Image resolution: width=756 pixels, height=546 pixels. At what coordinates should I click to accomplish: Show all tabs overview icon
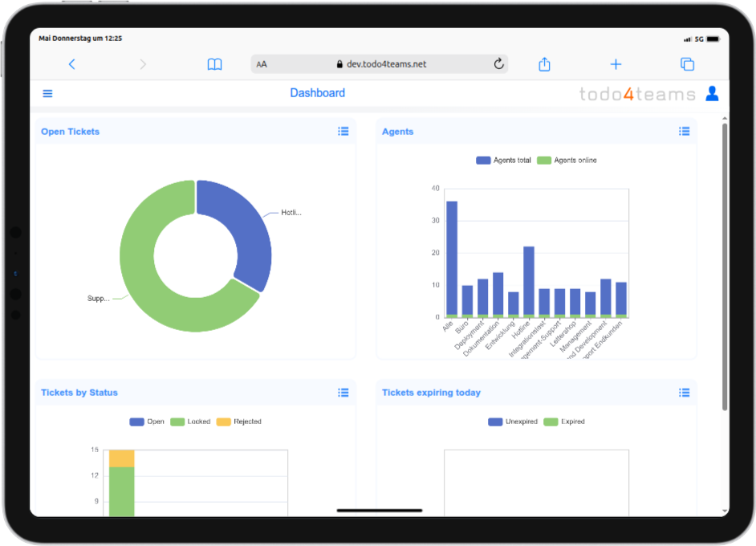[x=687, y=64]
